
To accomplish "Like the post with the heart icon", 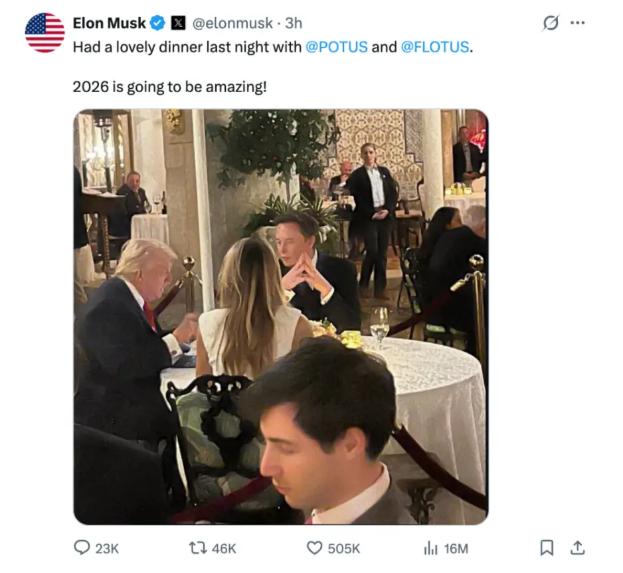I will tap(314, 548).
